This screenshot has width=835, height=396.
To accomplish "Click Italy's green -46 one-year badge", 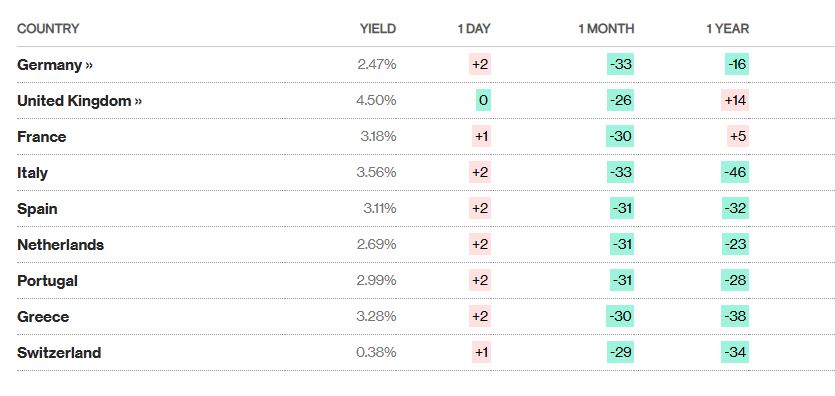I will pos(735,172).
